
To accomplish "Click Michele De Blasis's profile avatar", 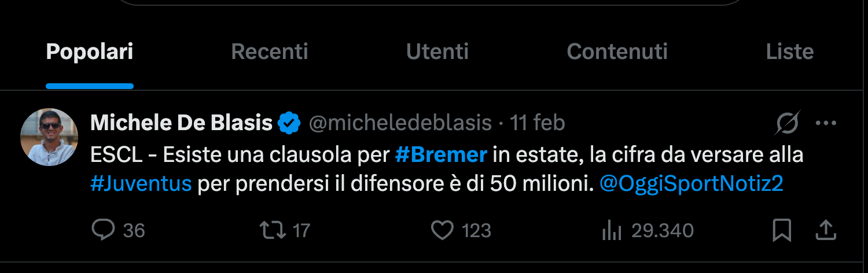I will point(49,137).
